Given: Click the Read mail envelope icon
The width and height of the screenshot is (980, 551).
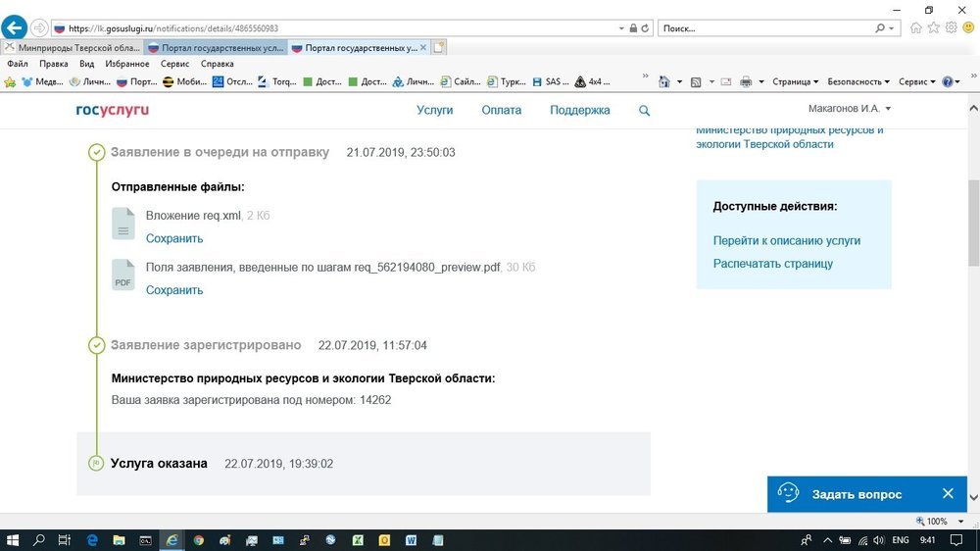Looking at the screenshot, I should tap(725, 82).
